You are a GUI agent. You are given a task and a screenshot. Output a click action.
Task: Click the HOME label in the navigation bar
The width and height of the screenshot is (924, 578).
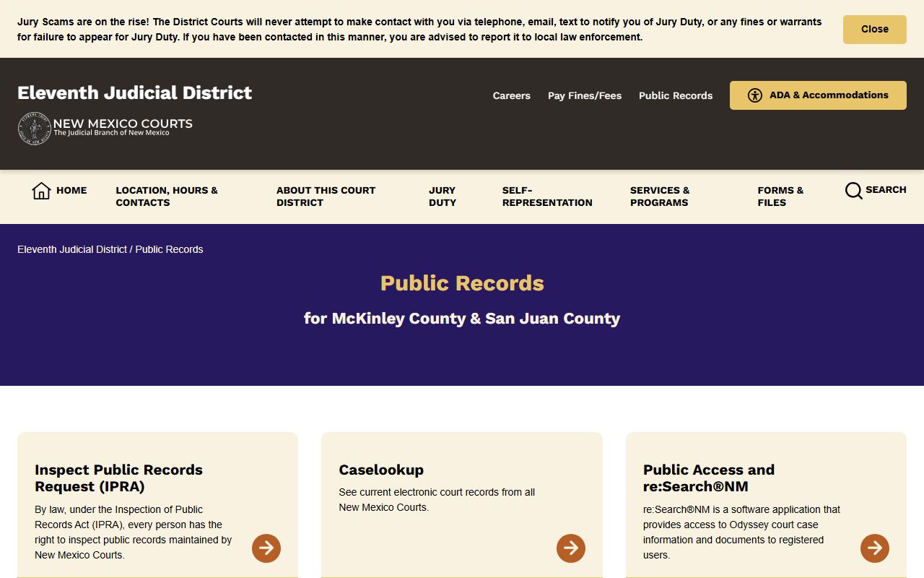pos(71,191)
